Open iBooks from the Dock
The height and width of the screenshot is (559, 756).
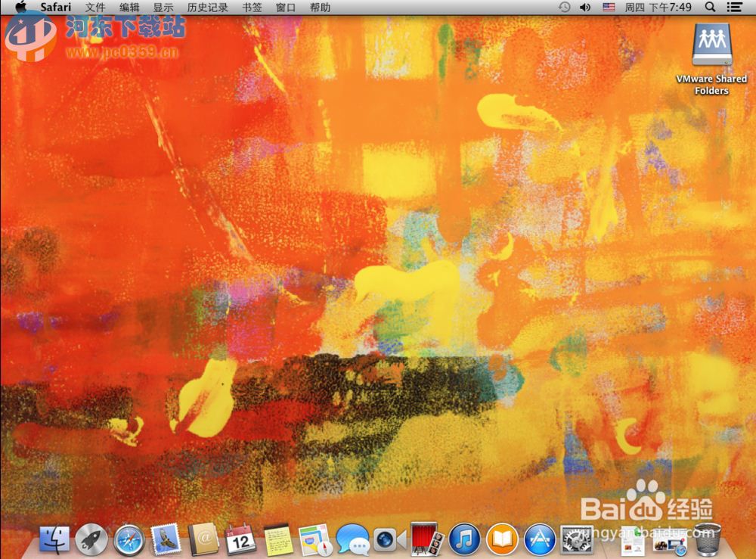(502, 540)
